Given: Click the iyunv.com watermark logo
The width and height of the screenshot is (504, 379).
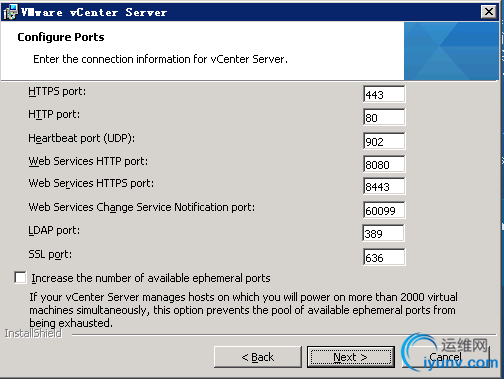Looking at the screenshot, I should (x=451, y=352).
